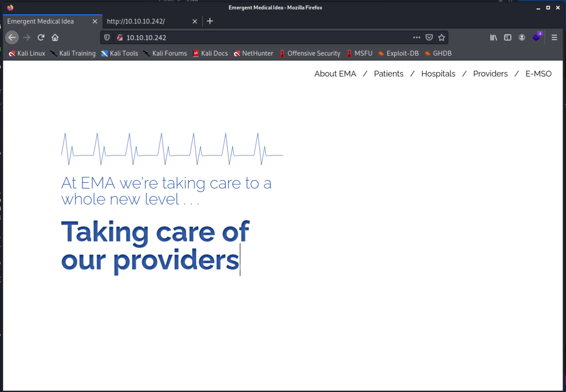
Task: Bookmark this page with the star icon
Action: pyautogui.click(x=442, y=38)
